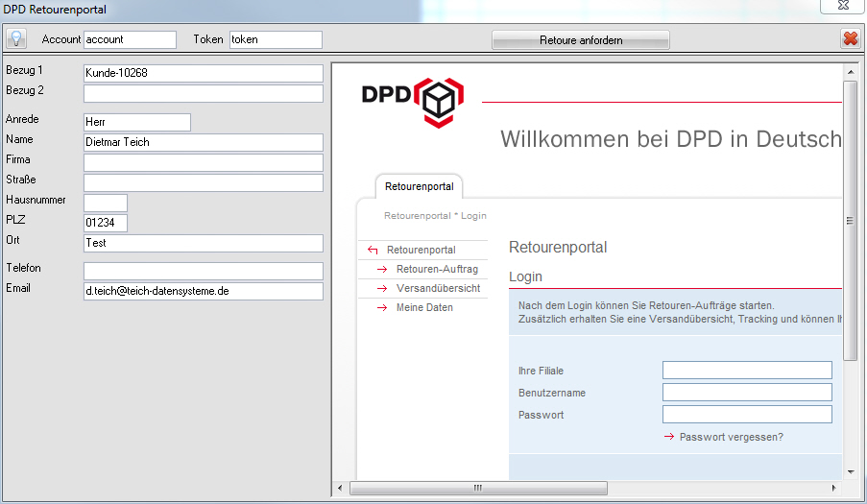This screenshot has height=504, width=867.
Task: Click the vertical scrollbar up arrow
Action: [851, 72]
